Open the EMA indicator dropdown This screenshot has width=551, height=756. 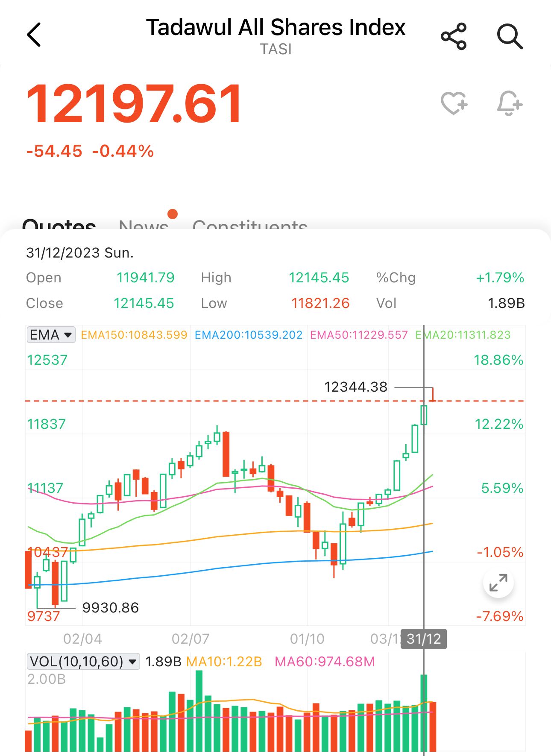(51, 335)
